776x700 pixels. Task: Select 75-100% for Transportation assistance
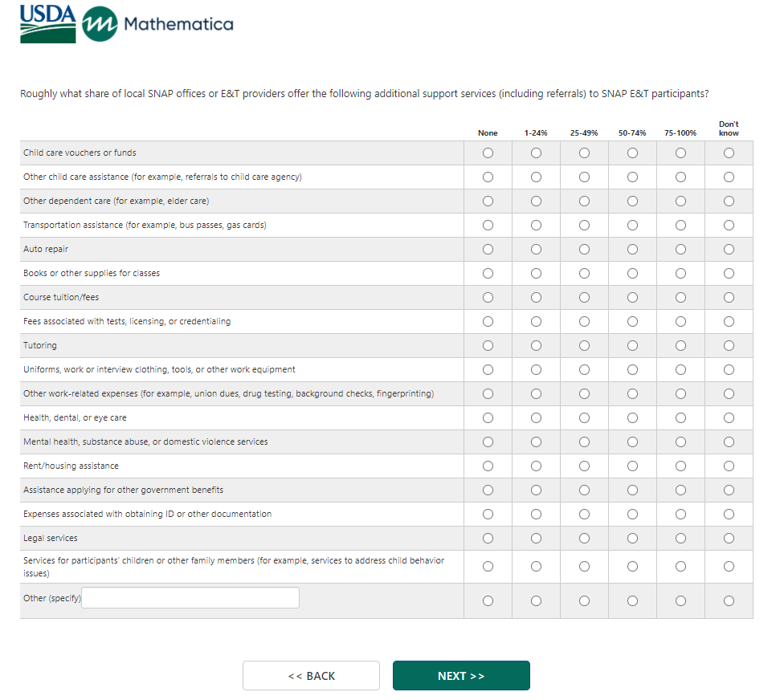pos(681,226)
